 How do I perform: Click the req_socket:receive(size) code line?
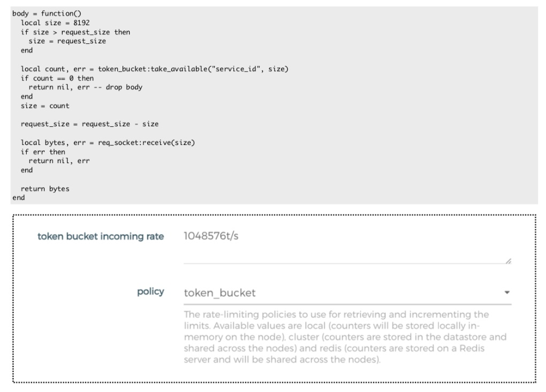click(x=108, y=142)
